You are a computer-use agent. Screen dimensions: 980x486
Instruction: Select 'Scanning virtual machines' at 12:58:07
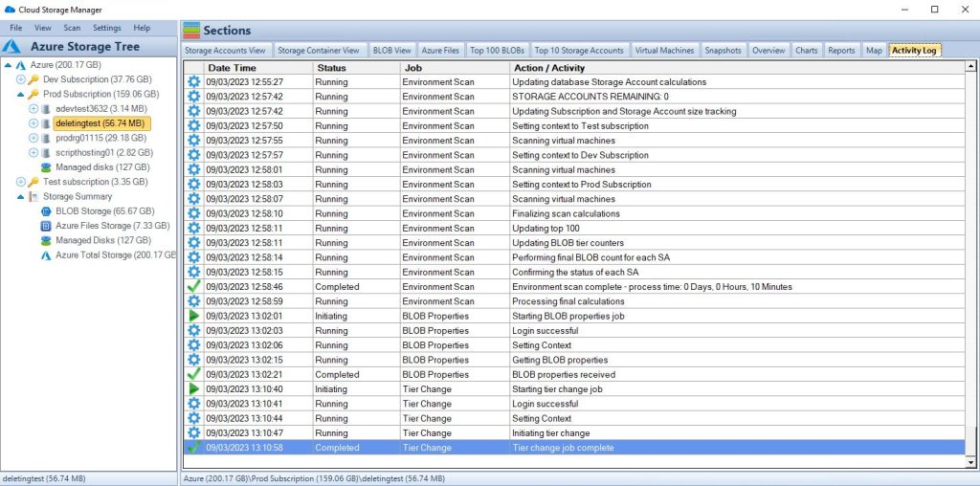pyautogui.click(x=575, y=199)
